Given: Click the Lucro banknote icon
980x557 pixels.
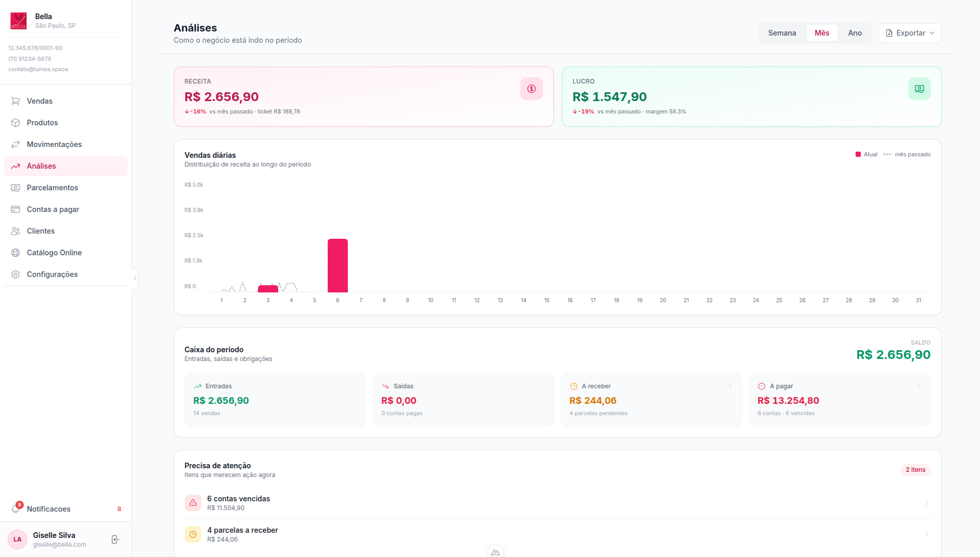Looking at the screenshot, I should tap(919, 89).
